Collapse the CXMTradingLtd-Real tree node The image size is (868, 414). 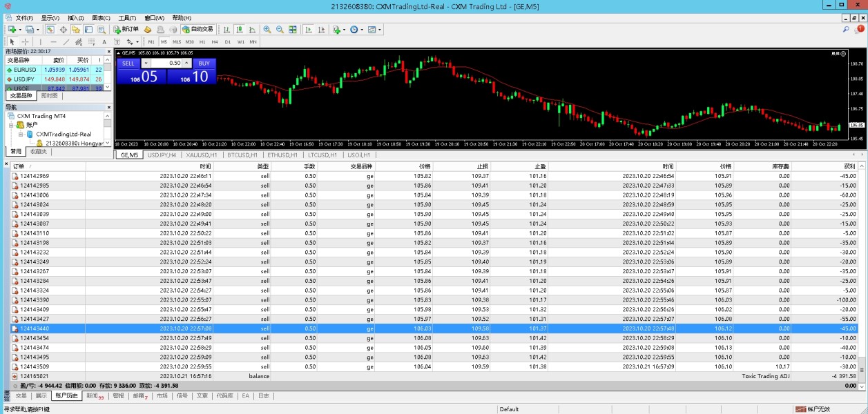click(21, 134)
